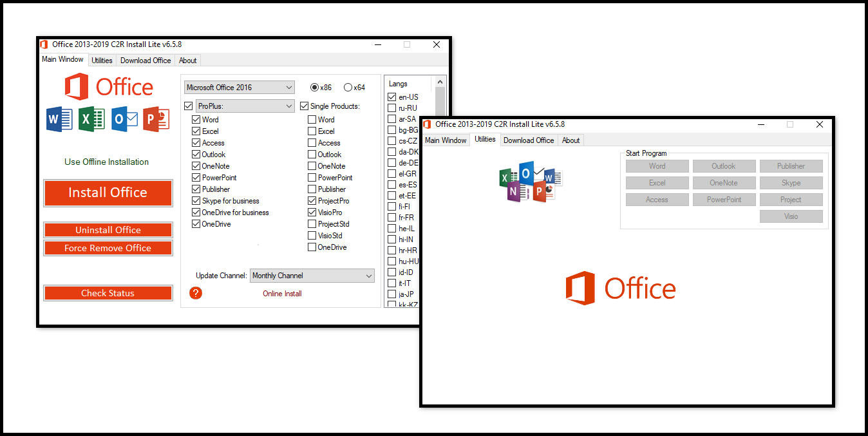Click the title bar Office icon of left window
Viewport: 868px width, 436px height.
pyautogui.click(x=44, y=44)
